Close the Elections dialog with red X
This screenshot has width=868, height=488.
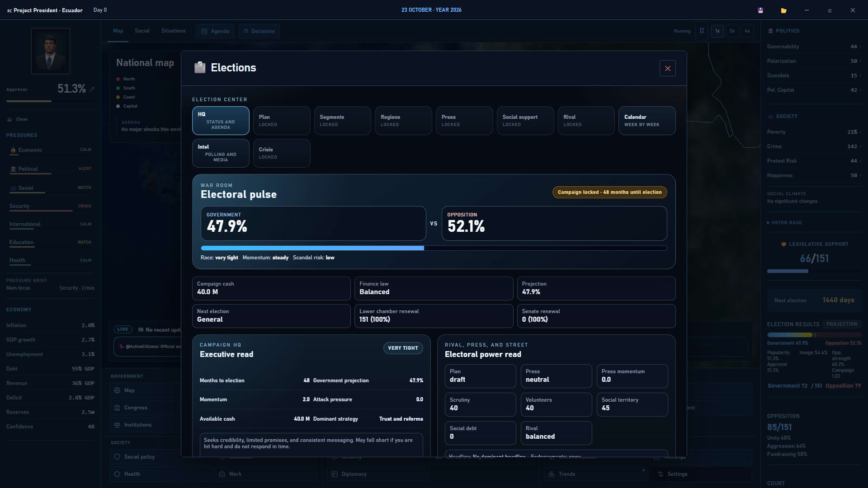tap(668, 68)
